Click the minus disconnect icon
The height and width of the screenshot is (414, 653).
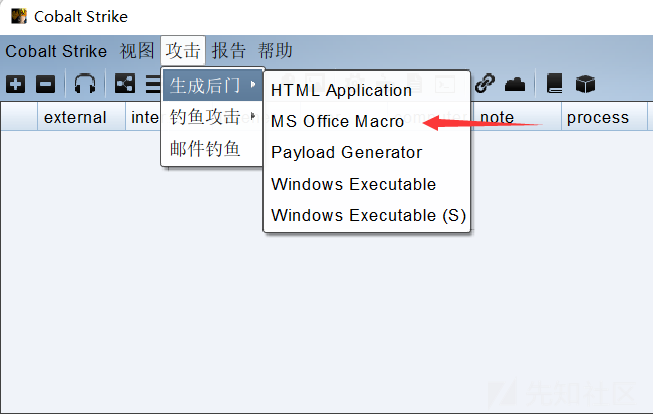pyautogui.click(x=46, y=84)
